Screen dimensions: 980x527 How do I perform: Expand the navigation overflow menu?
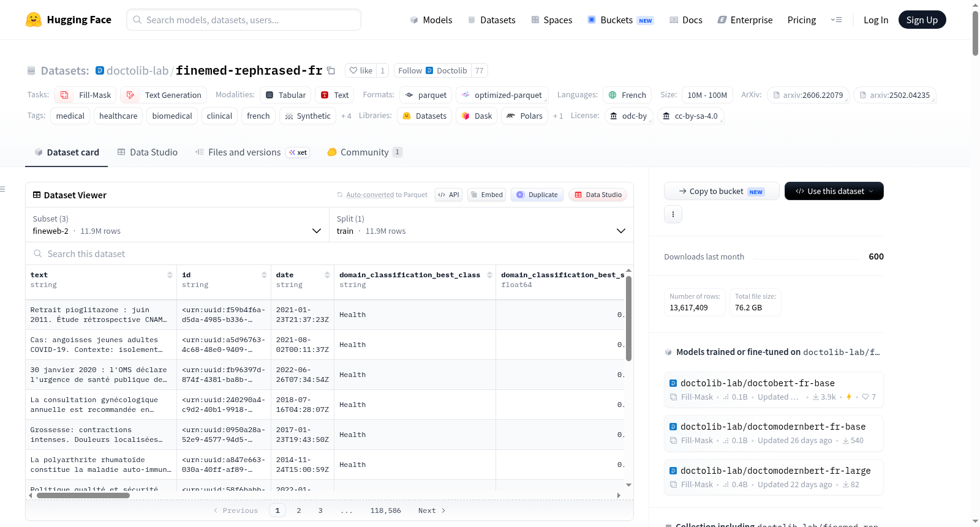tap(836, 20)
